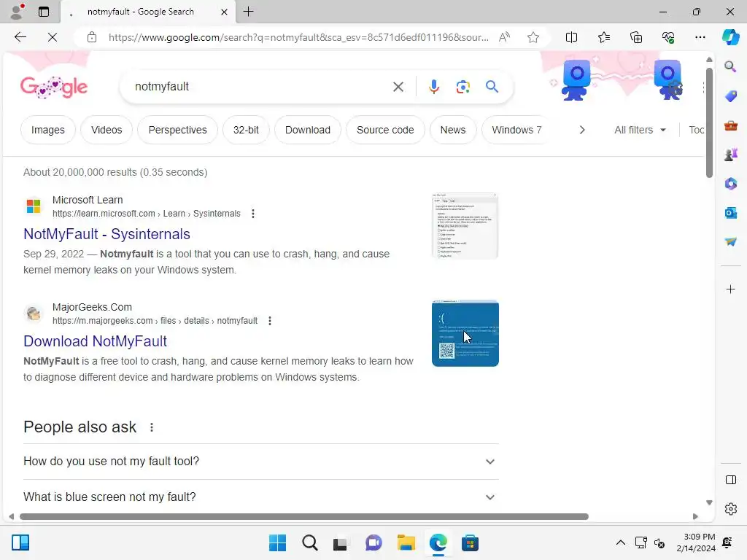Viewport: 747px width, 560px height.
Task: Open options for Microsoft Learn result
Action: (x=253, y=214)
